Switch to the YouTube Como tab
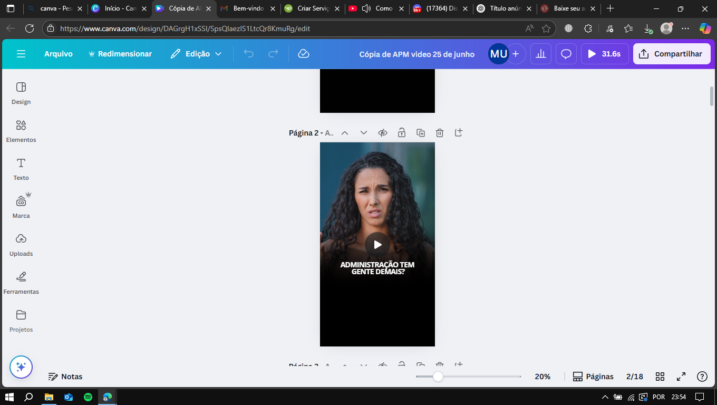The height and width of the screenshot is (405, 717). 376,9
